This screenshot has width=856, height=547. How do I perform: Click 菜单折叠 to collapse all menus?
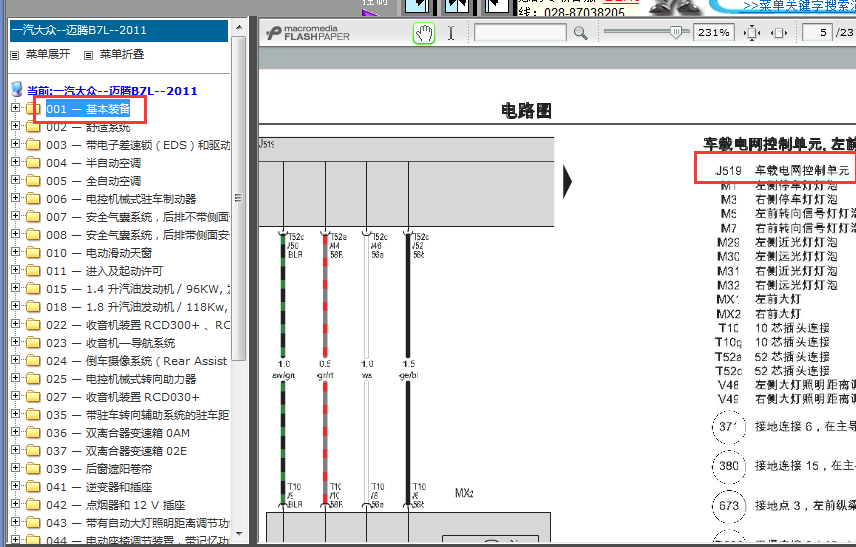tap(122, 54)
